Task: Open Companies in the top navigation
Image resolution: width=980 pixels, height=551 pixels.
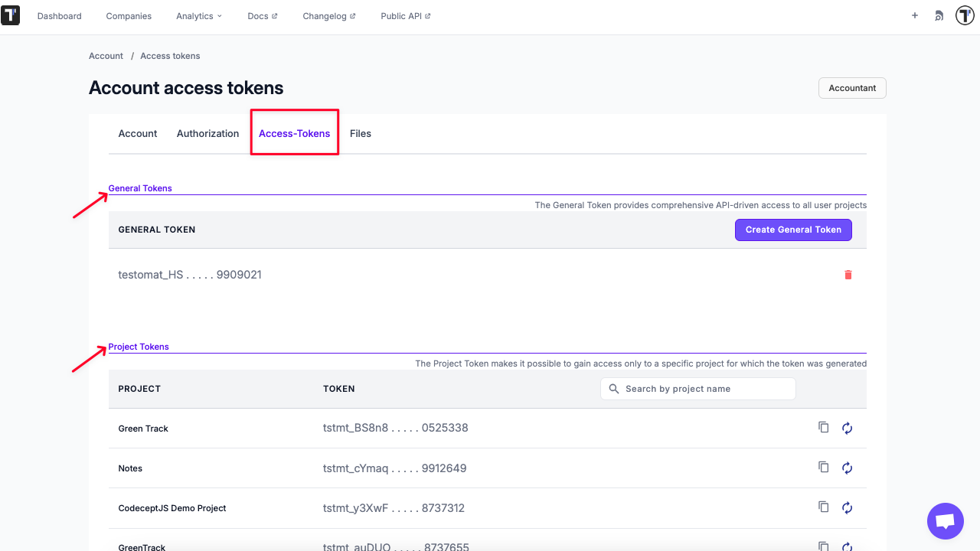Action: click(x=129, y=16)
